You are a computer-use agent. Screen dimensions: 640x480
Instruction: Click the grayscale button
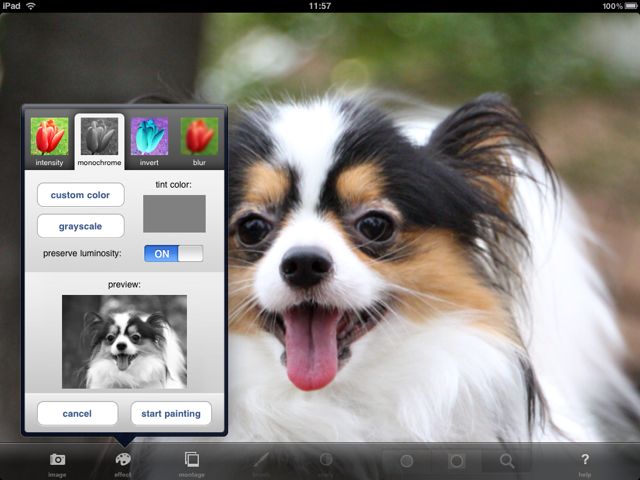point(80,226)
